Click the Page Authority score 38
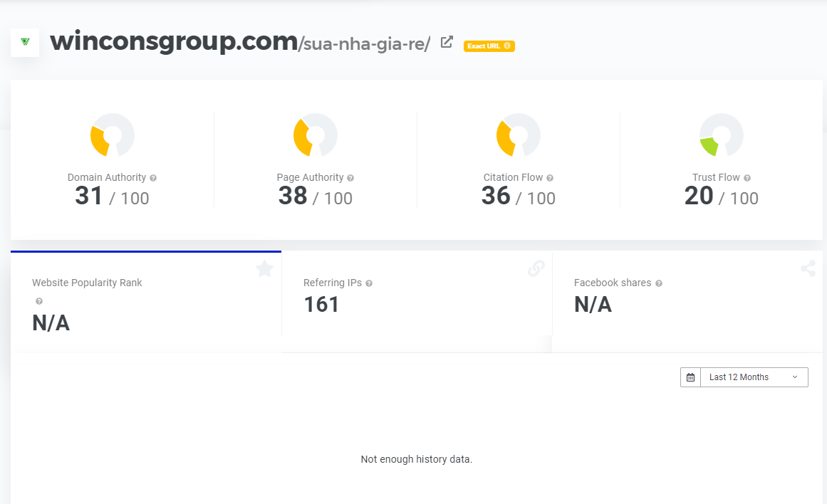 [x=293, y=196]
